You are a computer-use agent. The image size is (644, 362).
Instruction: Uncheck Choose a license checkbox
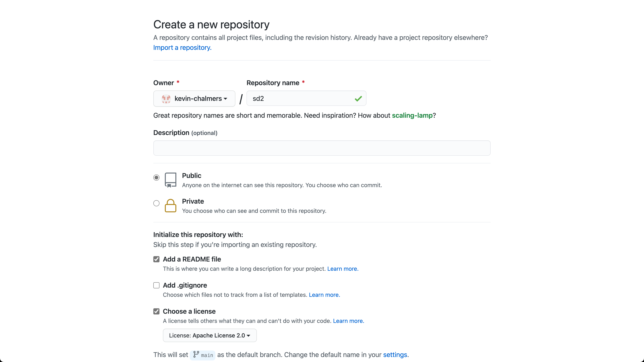coord(156,311)
